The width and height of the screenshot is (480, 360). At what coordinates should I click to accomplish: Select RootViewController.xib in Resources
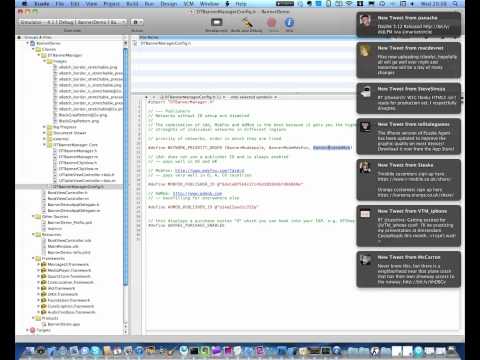(x=69, y=240)
